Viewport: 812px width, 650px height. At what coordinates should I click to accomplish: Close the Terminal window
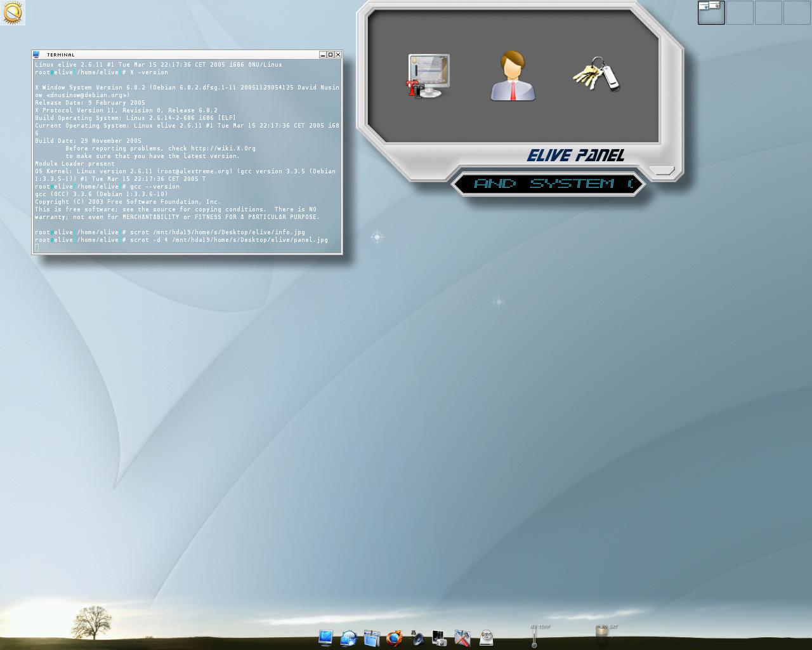point(337,55)
